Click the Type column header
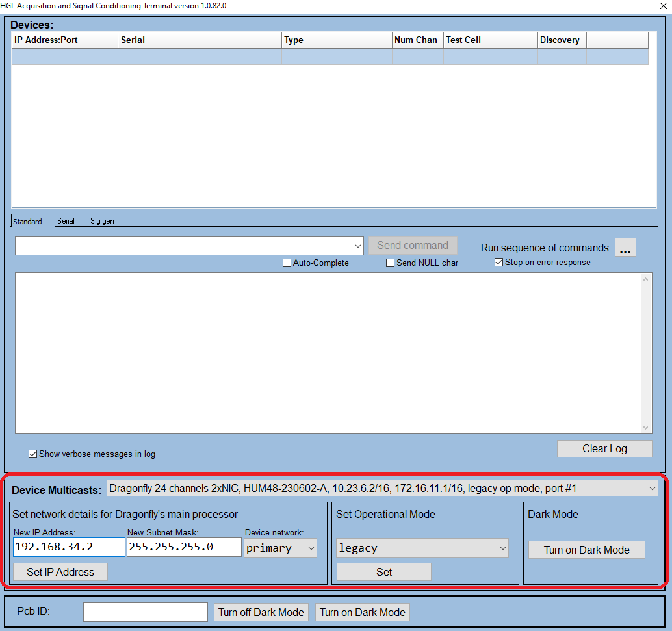 click(337, 40)
